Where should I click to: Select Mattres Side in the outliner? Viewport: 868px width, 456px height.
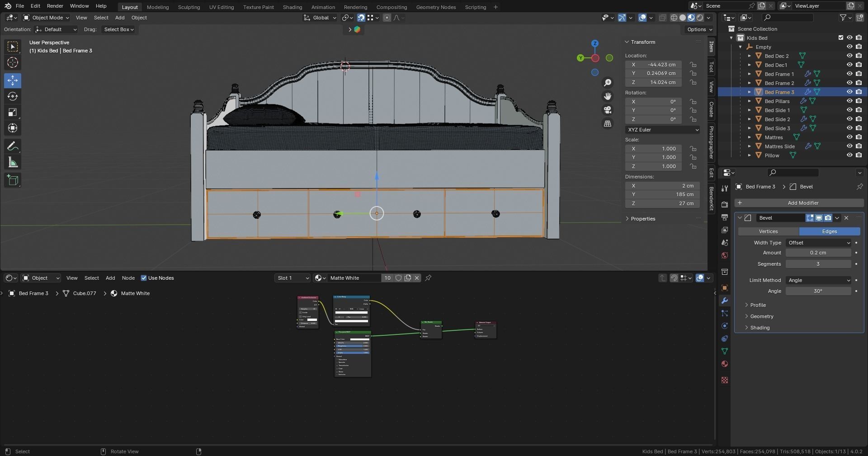779,146
